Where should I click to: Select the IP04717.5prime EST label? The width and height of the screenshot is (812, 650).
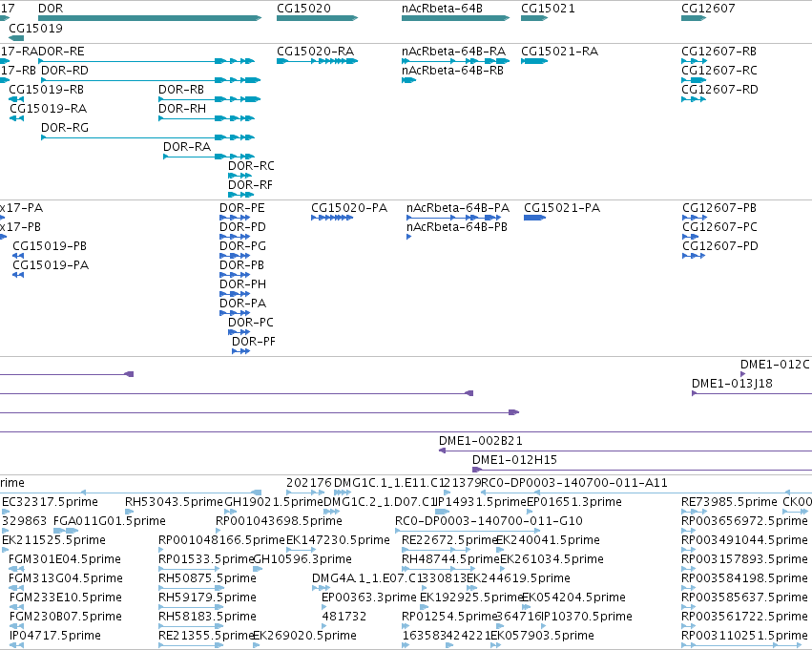click(55, 636)
